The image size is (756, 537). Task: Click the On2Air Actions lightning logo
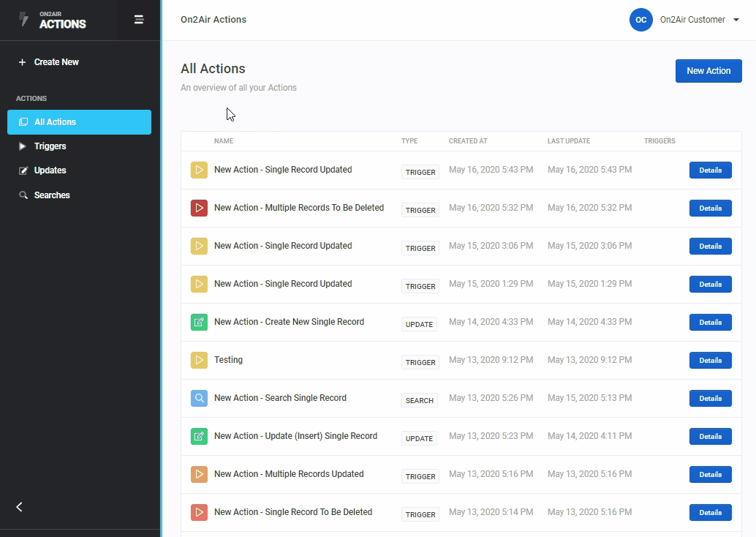pos(24,20)
